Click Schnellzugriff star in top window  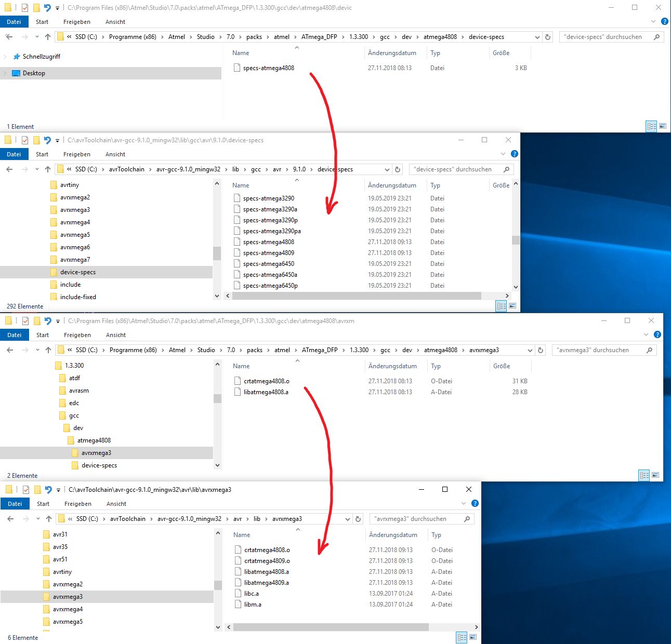(16, 56)
